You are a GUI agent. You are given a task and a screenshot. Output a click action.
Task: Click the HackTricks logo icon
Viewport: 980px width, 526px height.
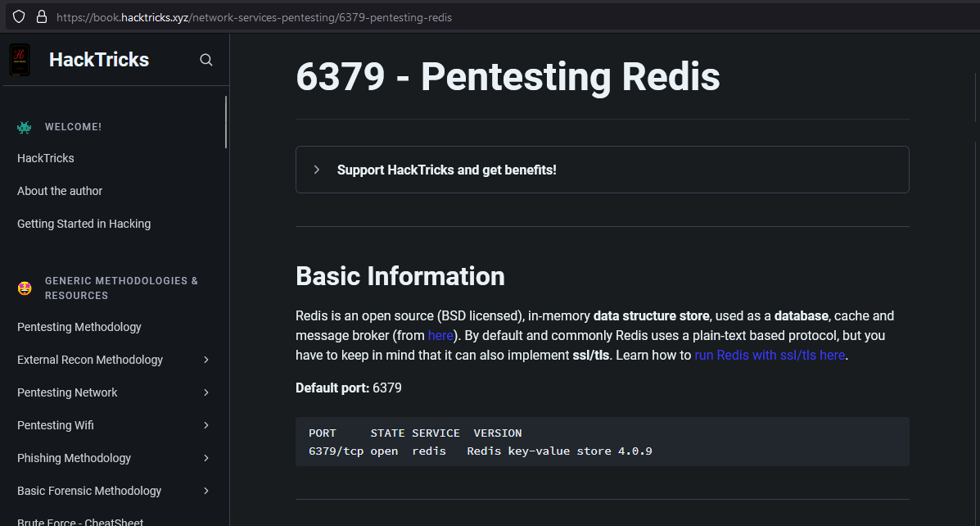coord(20,60)
